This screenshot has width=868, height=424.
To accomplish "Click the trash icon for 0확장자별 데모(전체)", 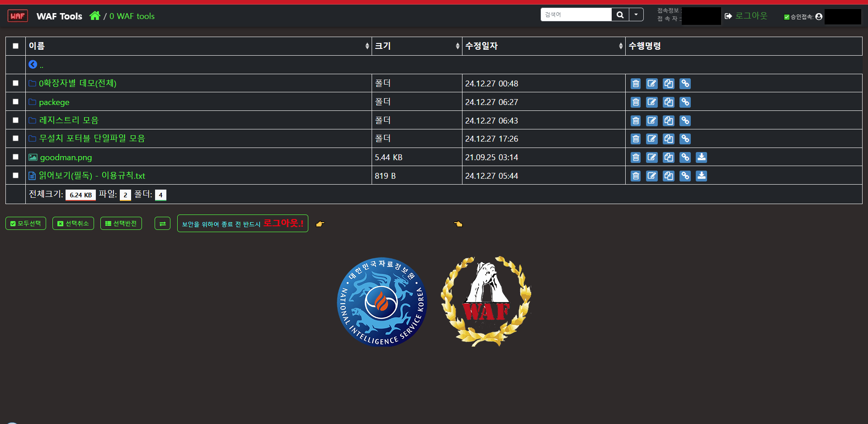I will coord(636,84).
